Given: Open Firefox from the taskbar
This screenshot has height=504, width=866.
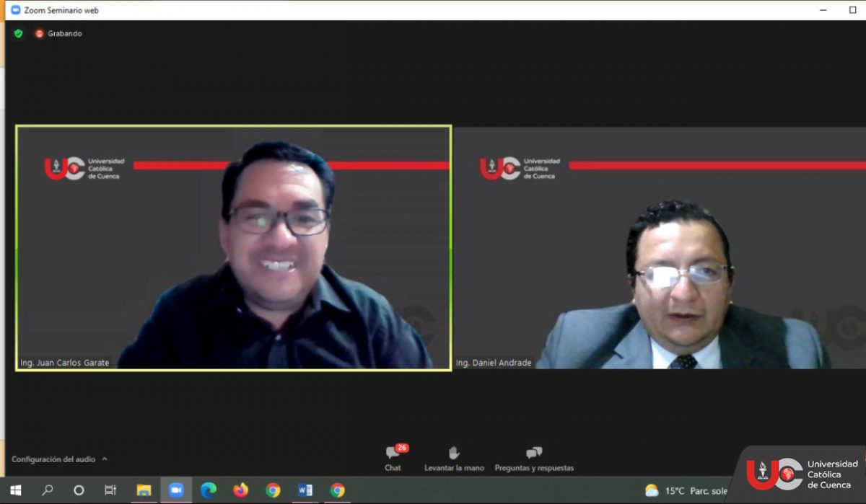Looking at the screenshot, I should 240,490.
